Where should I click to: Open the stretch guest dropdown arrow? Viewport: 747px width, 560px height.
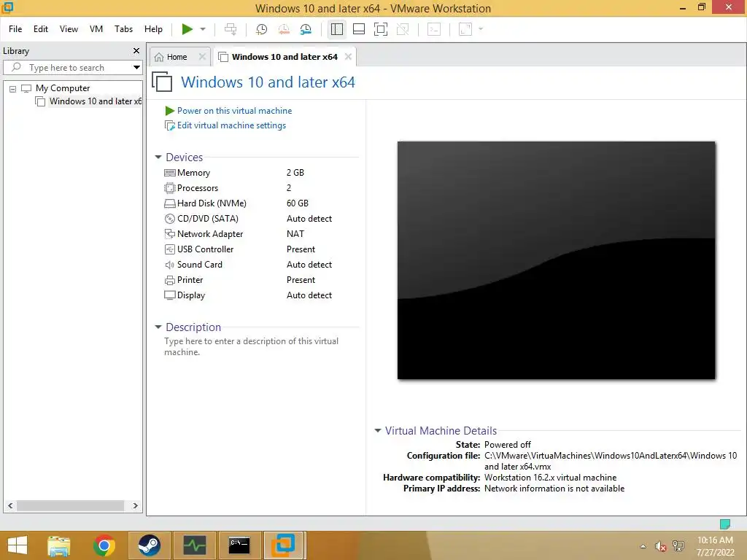[481, 29]
